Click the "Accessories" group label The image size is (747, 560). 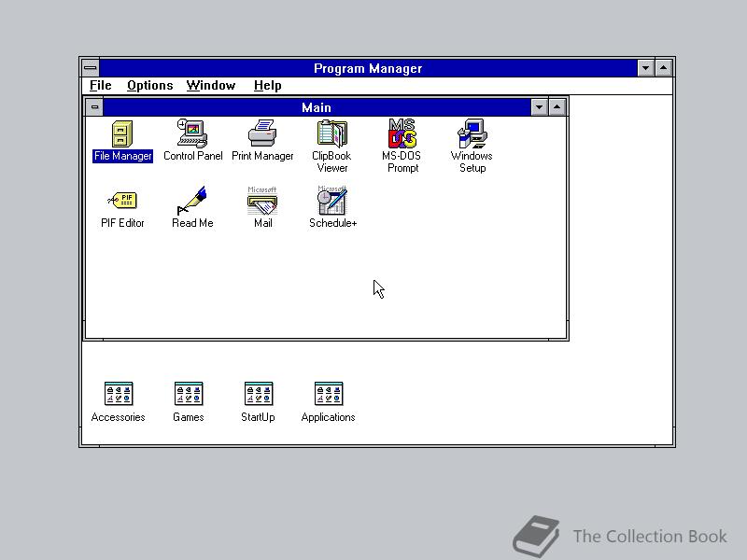pyautogui.click(x=119, y=417)
